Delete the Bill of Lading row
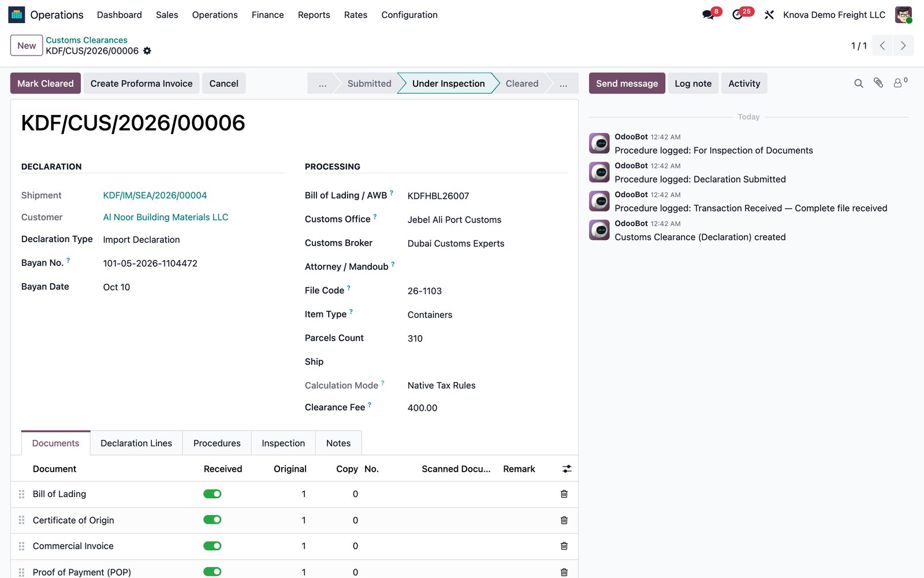Screen dimensions: 924x578 tap(564, 494)
